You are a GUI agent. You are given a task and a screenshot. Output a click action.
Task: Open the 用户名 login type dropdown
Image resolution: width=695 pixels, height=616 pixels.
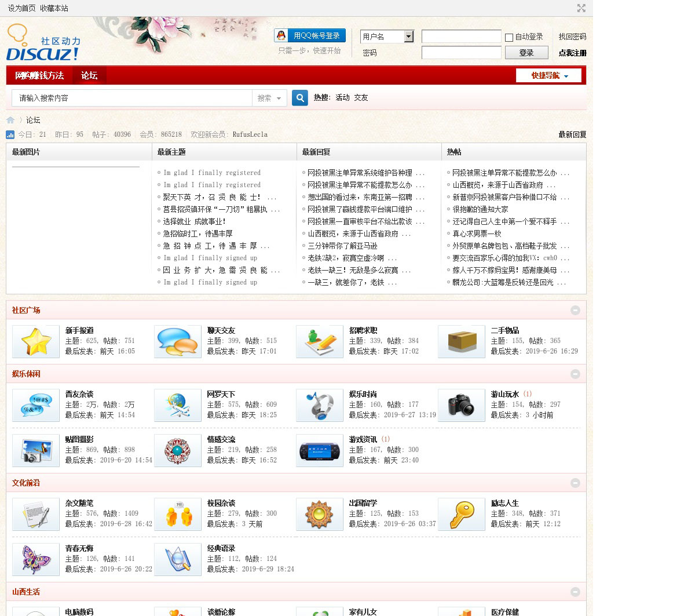(x=408, y=37)
